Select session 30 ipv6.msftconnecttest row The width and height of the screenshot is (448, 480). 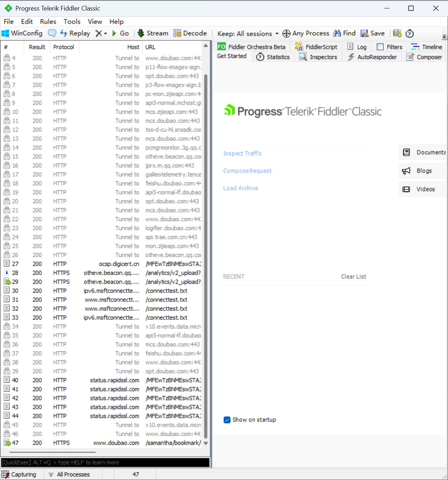coord(102,291)
